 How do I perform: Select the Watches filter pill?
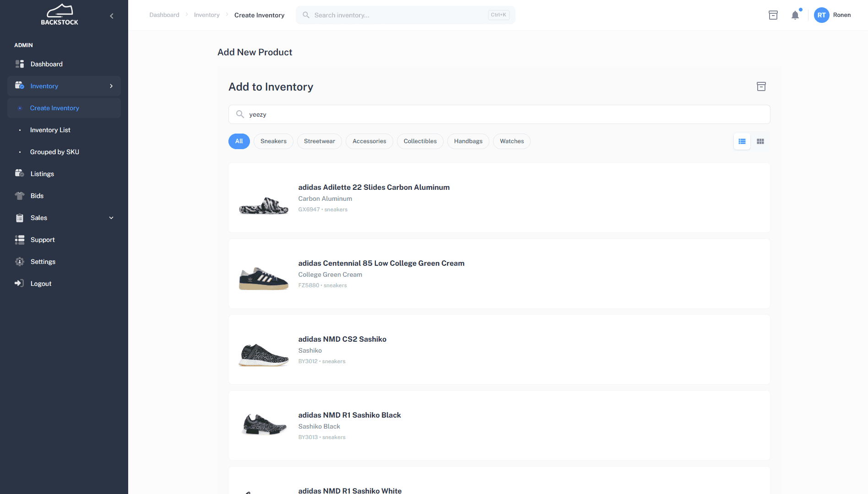(x=511, y=141)
